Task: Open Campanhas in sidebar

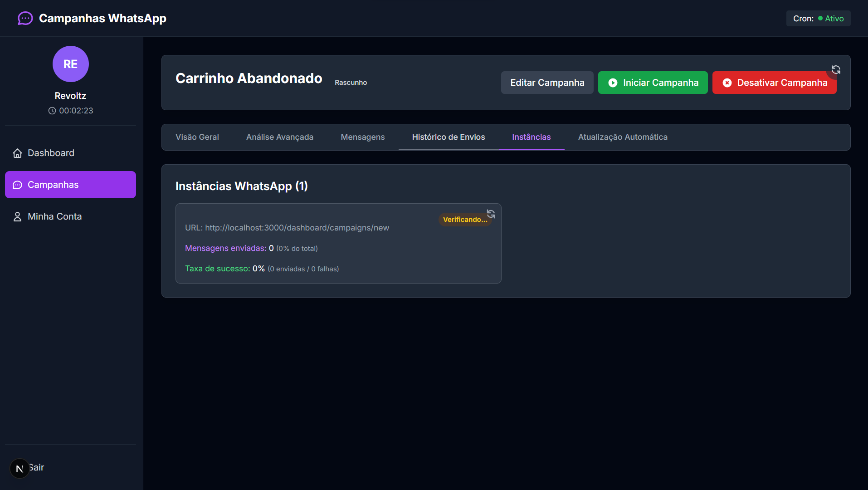Action: tap(70, 185)
